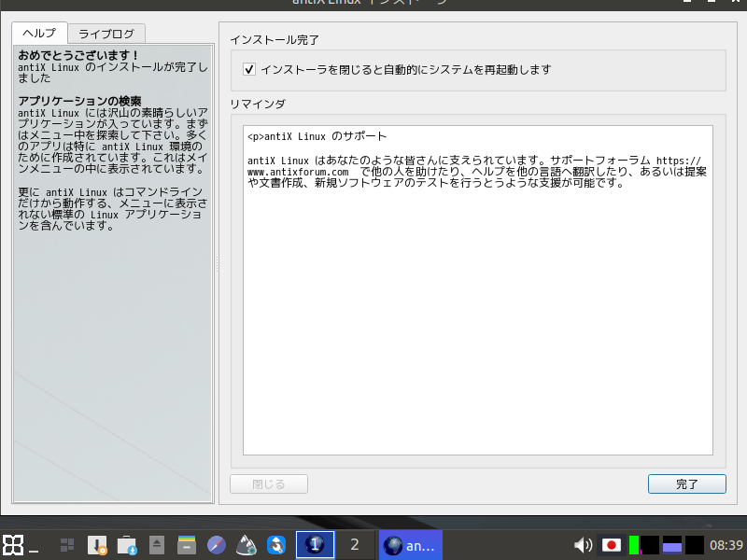This screenshot has width=747, height=560.
Task: Select the 'an...' installer taskbar entry
Action: (411, 545)
